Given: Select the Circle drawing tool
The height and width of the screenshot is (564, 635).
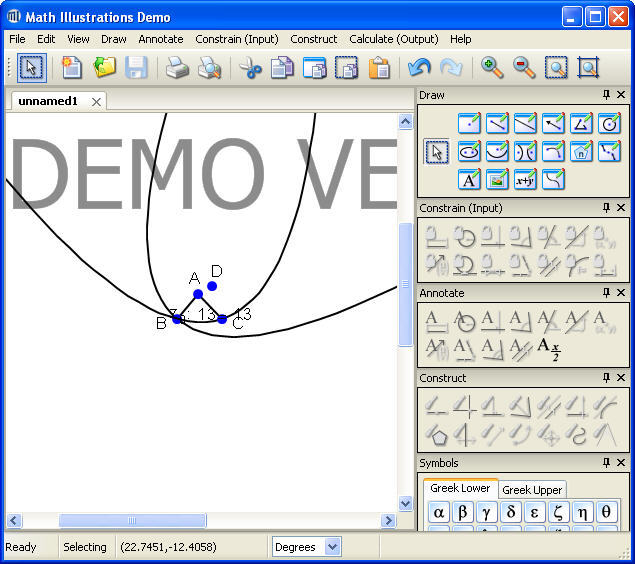Looking at the screenshot, I should pos(609,123).
